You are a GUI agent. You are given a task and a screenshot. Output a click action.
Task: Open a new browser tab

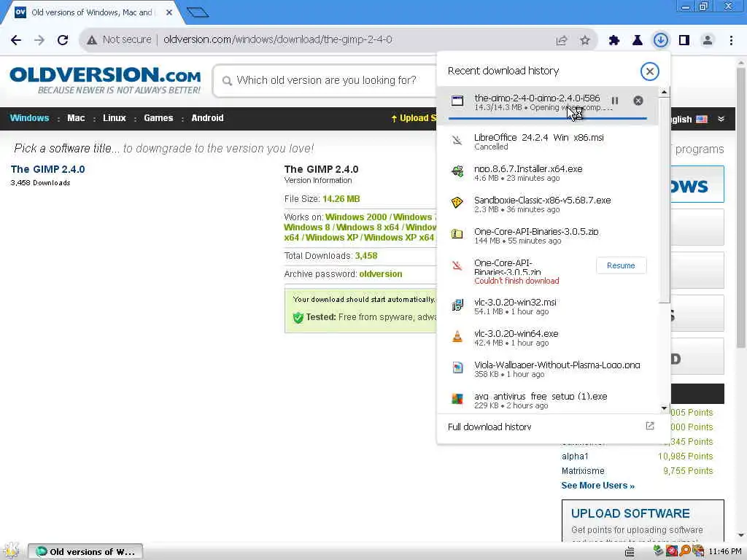[198, 12]
